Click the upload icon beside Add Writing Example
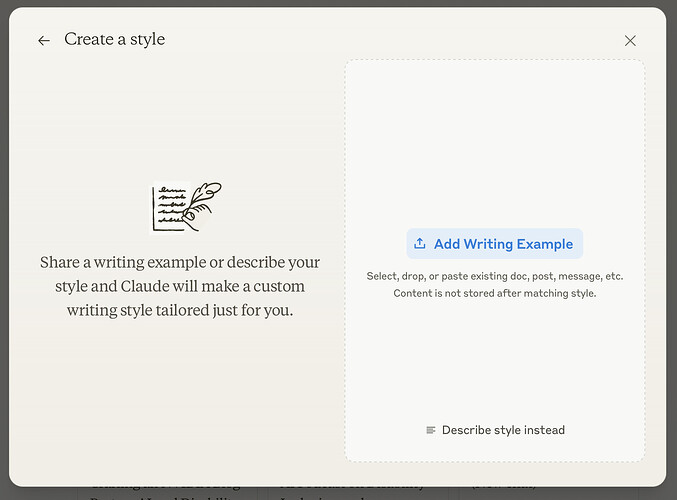Viewport: 677px width, 500px height. tap(420, 244)
